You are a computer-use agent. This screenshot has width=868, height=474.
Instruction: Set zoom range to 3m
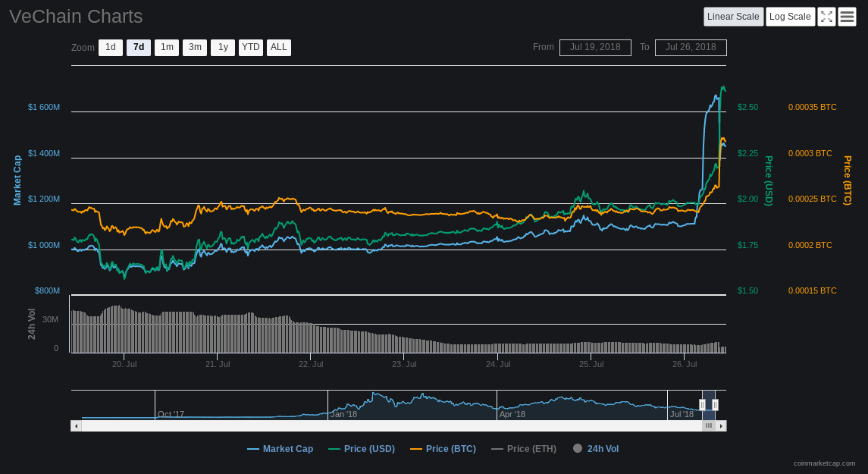(x=195, y=48)
